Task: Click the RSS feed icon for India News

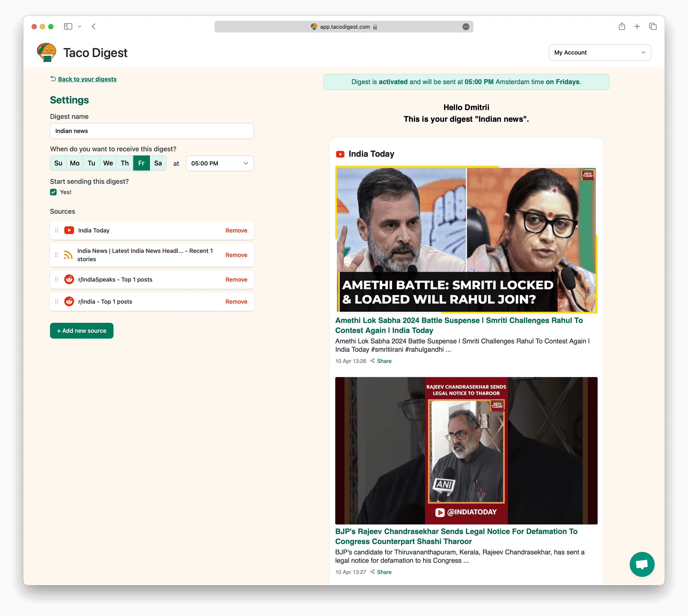Action: pos(68,255)
